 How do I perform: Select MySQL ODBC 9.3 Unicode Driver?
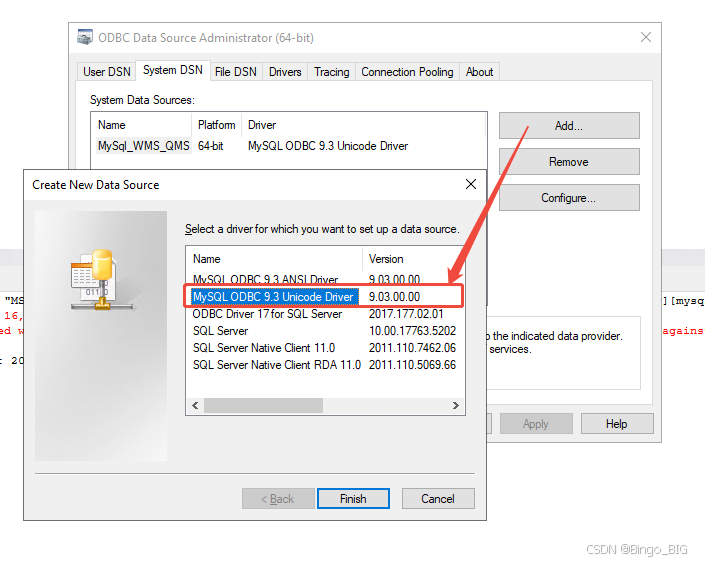coord(273,297)
